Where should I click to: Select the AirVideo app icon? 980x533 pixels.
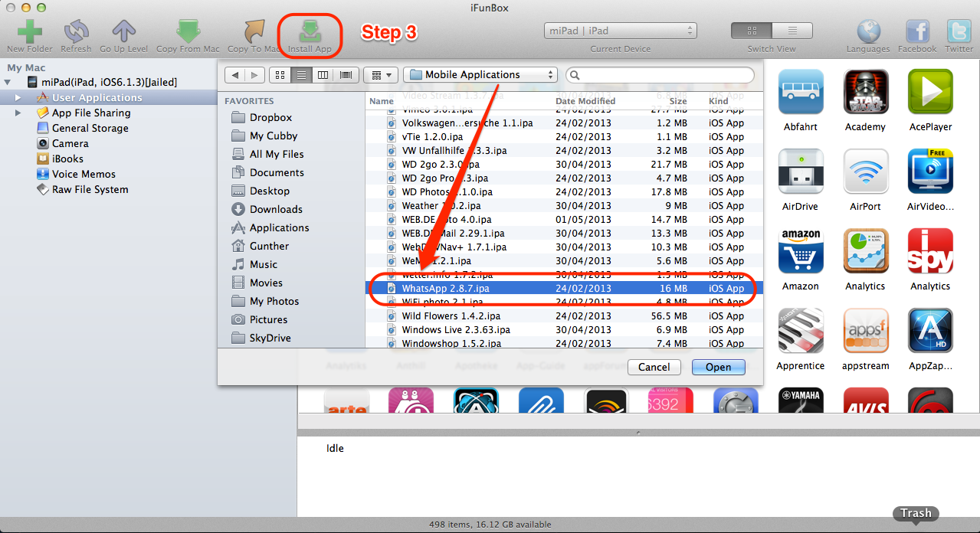click(929, 171)
